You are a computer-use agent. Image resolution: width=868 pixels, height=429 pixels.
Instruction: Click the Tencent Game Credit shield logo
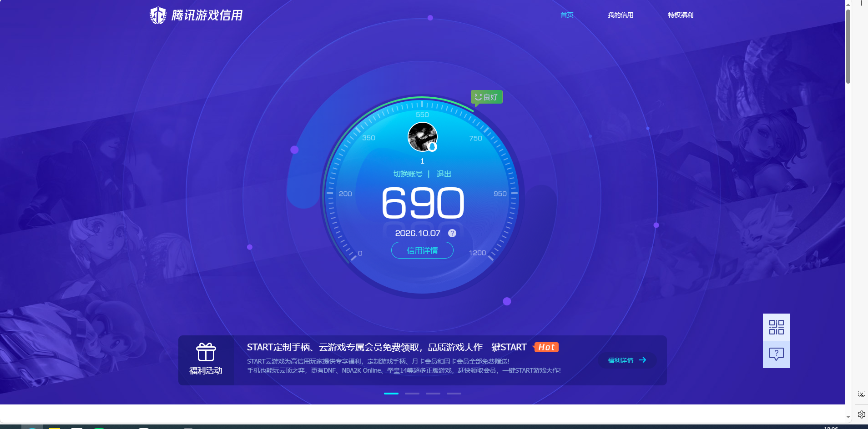coord(158,15)
